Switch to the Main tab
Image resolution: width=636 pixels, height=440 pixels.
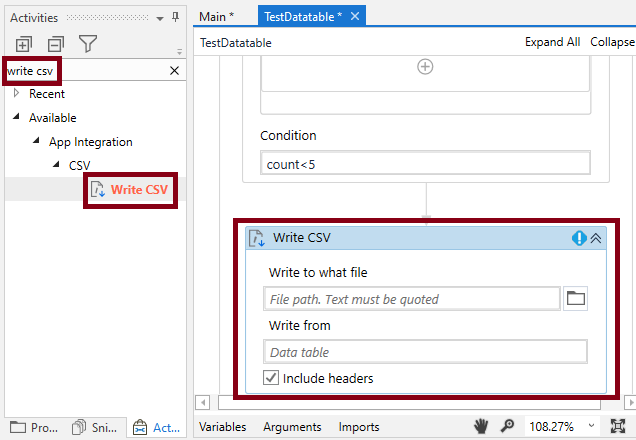(x=217, y=17)
